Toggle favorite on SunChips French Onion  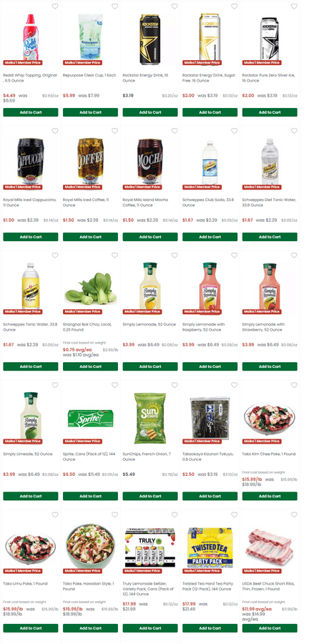(x=175, y=385)
